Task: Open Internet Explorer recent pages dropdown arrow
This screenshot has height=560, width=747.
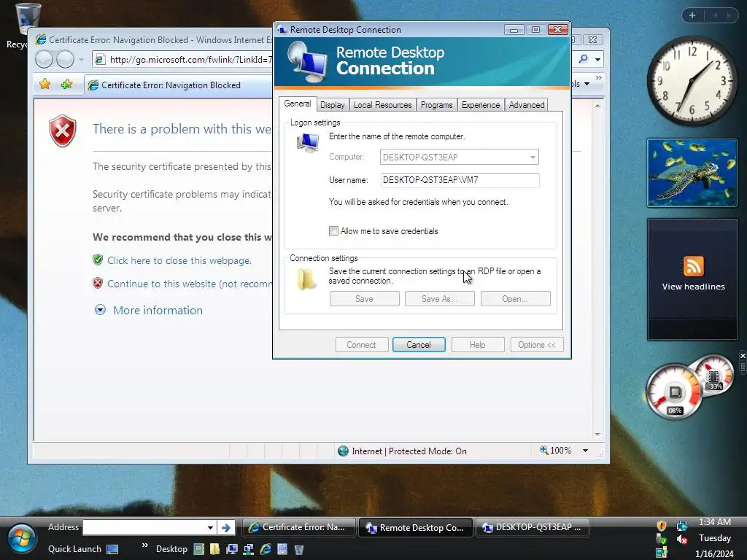Action: point(82,60)
